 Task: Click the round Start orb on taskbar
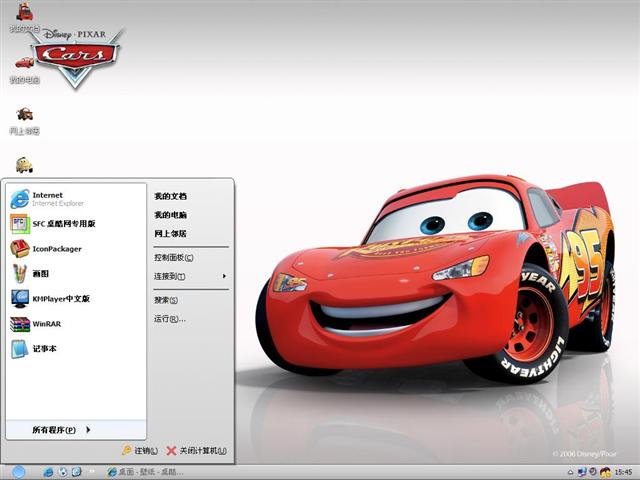[18, 472]
